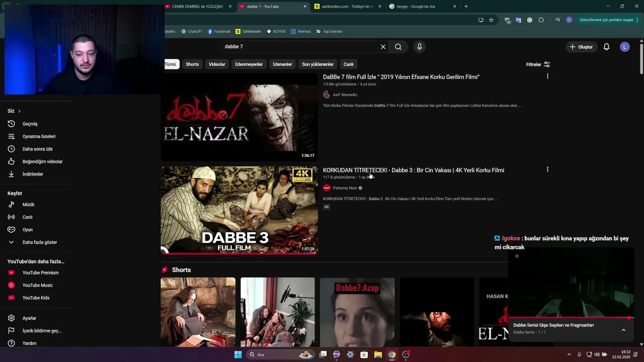Open Facebook bookmark
Viewport: 644px width, 362px height.
(x=219, y=31)
